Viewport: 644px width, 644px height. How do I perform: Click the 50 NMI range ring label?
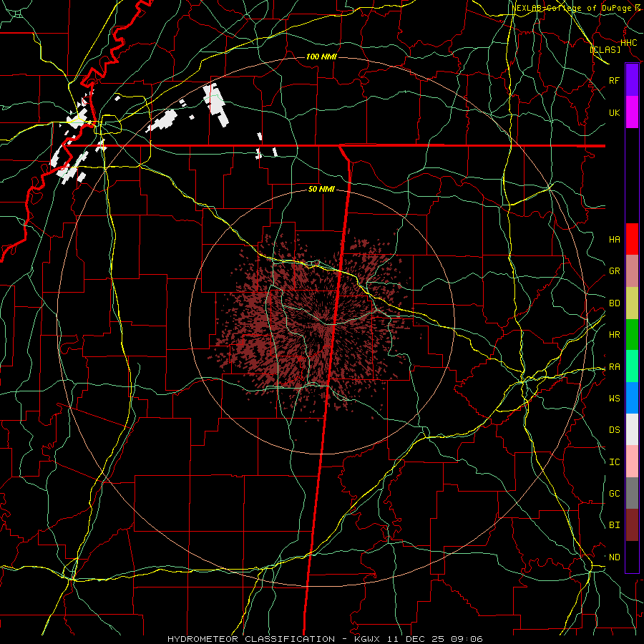click(321, 189)
